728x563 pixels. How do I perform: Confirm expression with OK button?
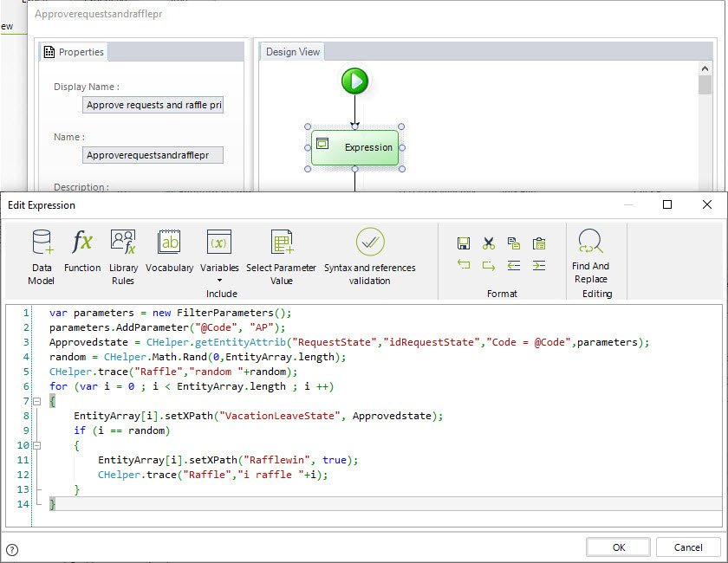(x=619, y=547)
